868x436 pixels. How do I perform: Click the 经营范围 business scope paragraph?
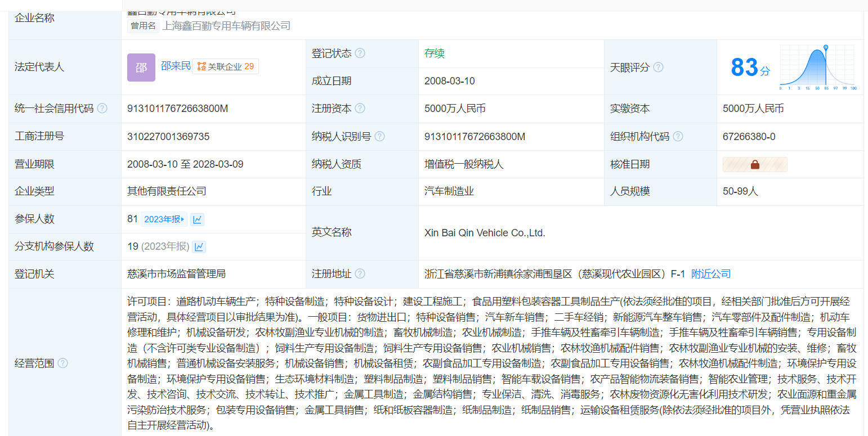click(x=492, y=363)
